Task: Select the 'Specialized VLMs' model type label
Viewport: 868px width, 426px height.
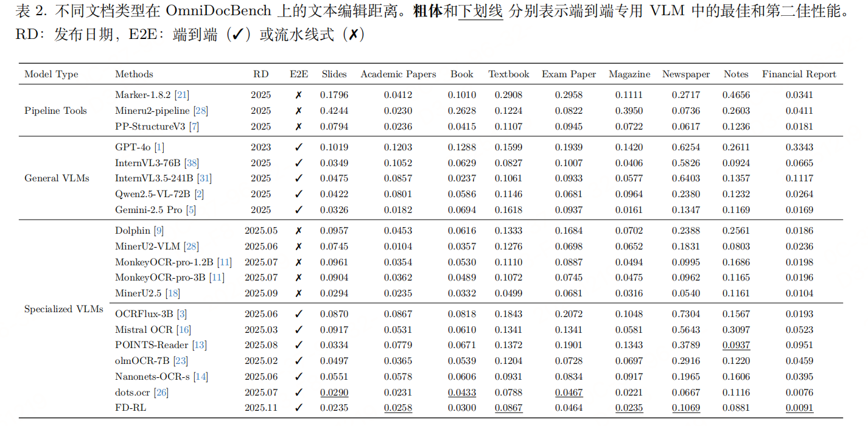Action: pos(64,309)
